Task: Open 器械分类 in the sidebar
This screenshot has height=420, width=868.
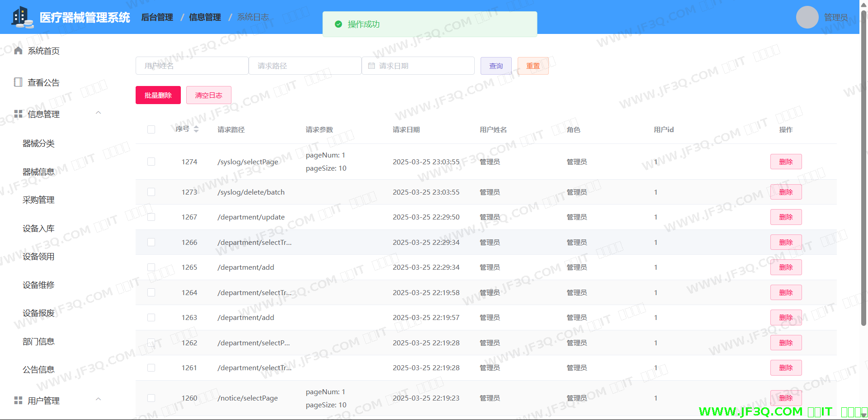Action: pyautogui.click(x=38, y=143)
